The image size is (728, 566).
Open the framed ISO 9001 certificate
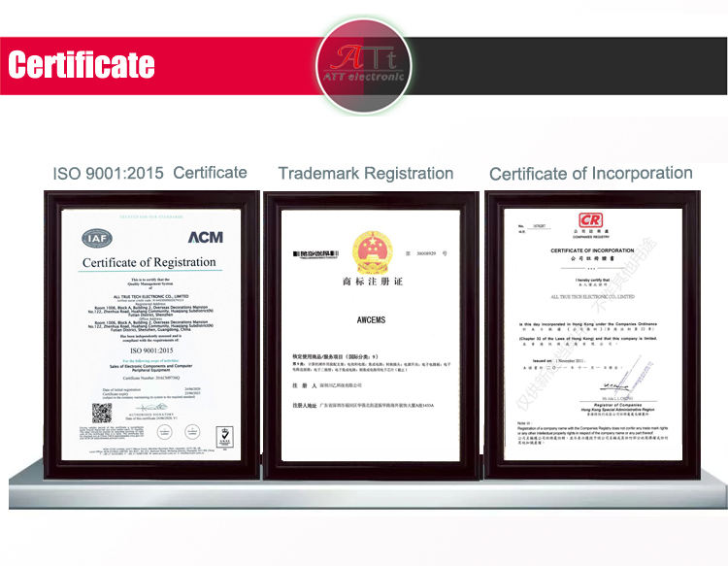coord(151,335)
